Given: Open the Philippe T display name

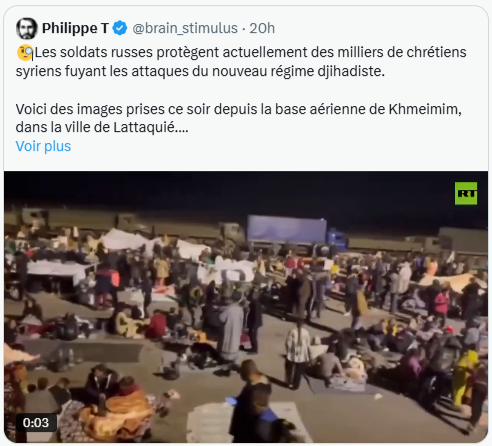Looking at the screenshot, I should pos(75,28).
